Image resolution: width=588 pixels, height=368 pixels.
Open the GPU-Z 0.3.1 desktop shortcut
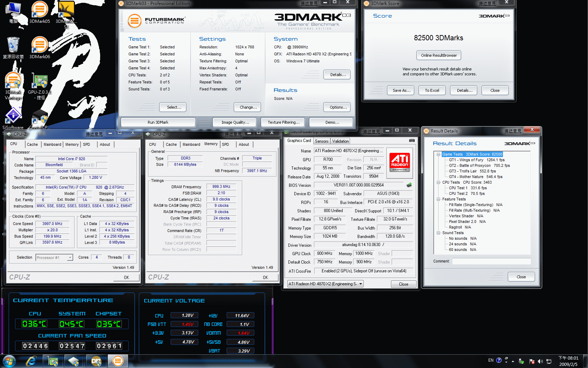(x=40, y=86)
